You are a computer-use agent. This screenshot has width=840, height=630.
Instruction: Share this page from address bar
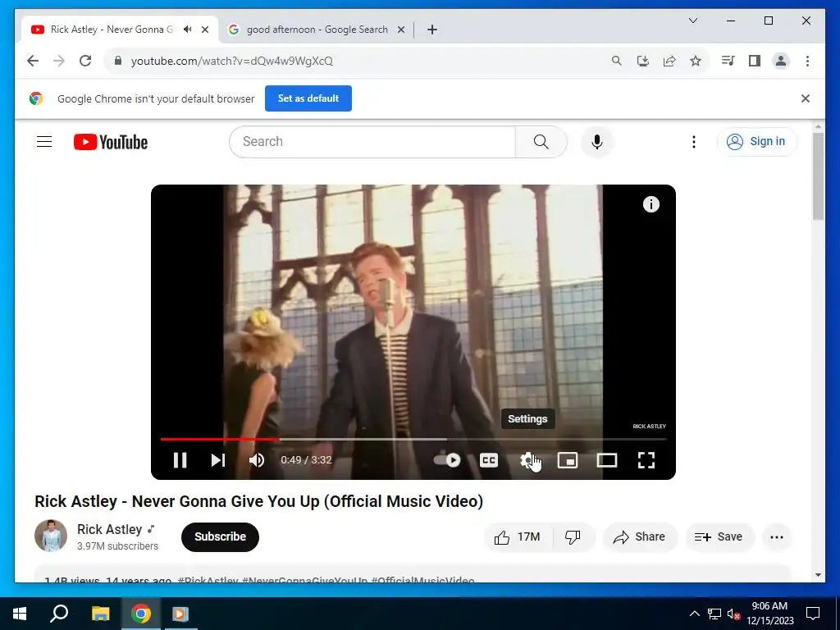[669, 61]
